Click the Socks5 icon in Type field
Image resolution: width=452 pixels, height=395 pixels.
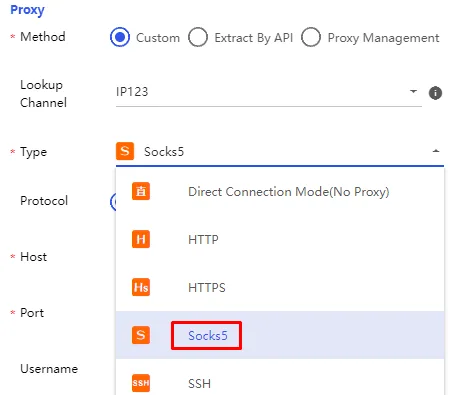[125, 151]
